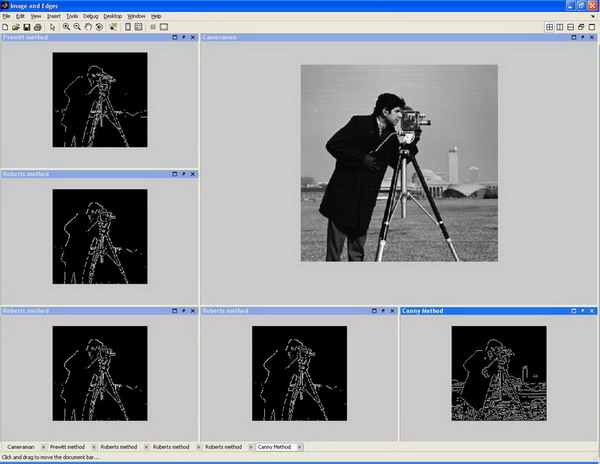Undock the Cameraman figure with arrow
600x464 pixels.
coord(582,37)
